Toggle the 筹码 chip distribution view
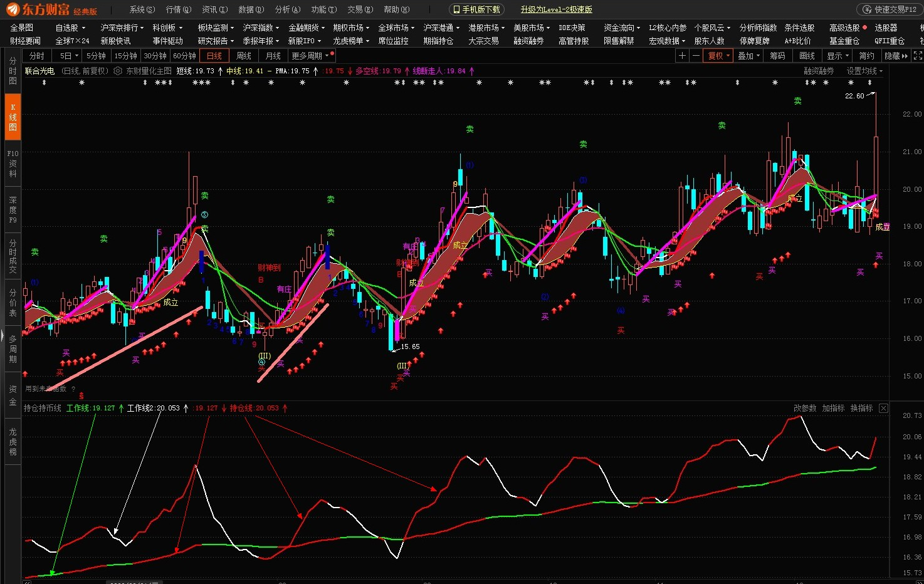This screenshot has height=584, width=924. point(777,56)
